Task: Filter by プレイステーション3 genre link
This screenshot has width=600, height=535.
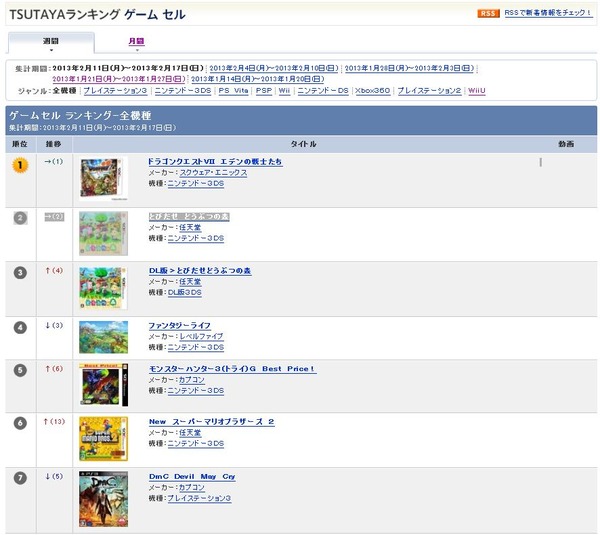Action: coord(115,91)
